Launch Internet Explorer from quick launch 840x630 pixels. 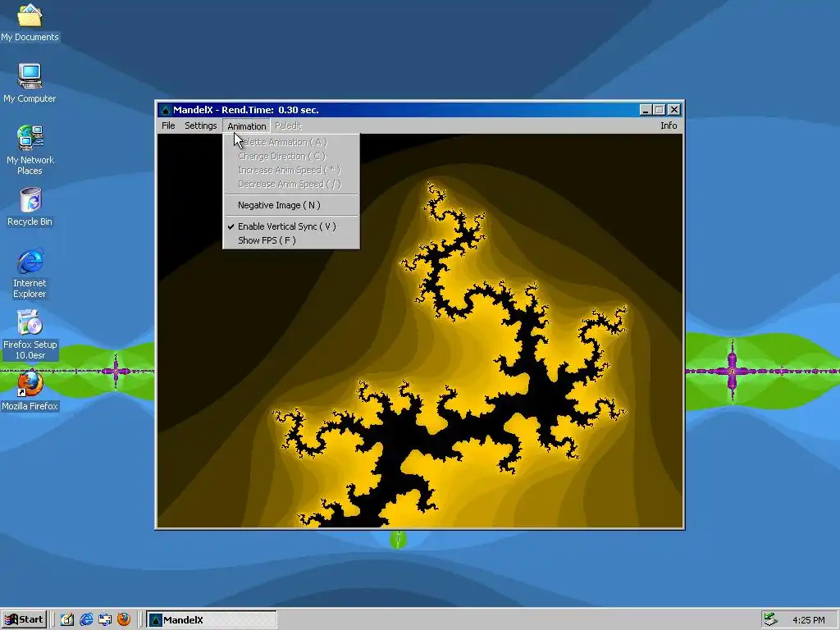86,619
